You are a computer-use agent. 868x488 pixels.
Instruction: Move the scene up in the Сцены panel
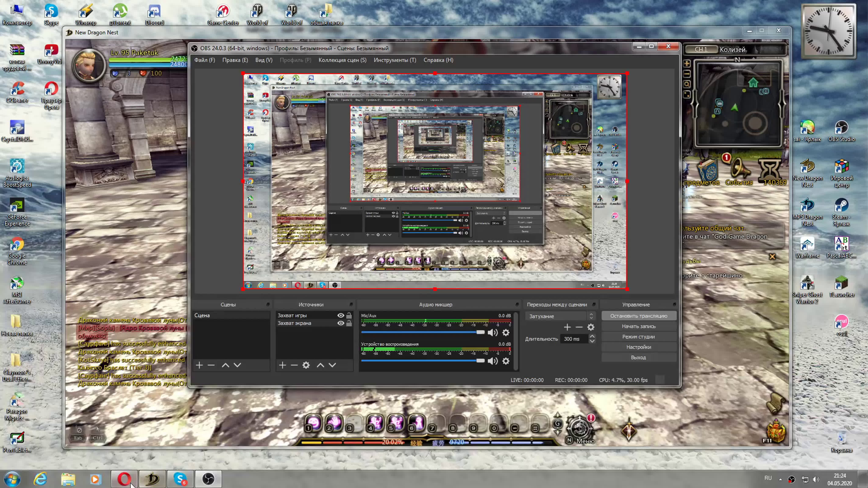pyautogui.click(x=225, y=365)
